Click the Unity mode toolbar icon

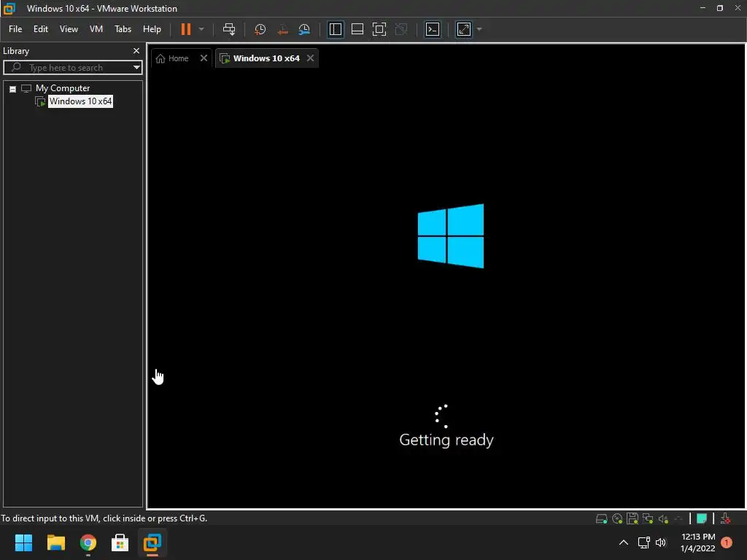(402, 29)
